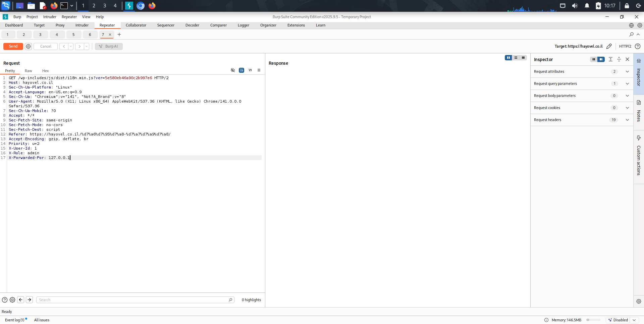Switch to the Intruder tool tab

click(x=82, y=25)
